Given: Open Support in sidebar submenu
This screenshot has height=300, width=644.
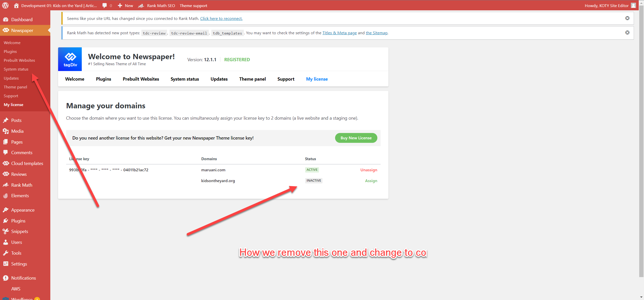Looking at the screenshot, I should point(11,96).
